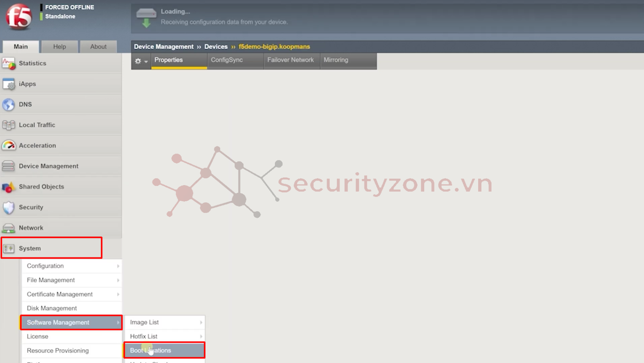
Task: Select the Failover Network tab
Action: (291, 60)
